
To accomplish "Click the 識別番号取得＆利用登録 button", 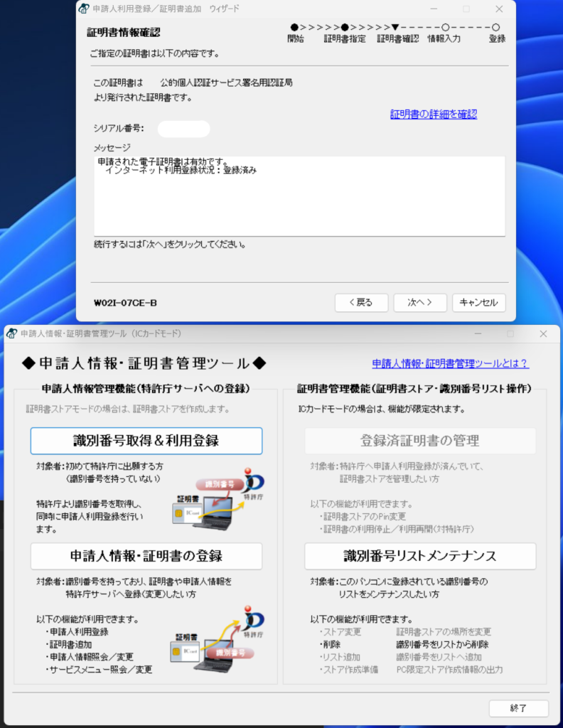I will 146,441.
